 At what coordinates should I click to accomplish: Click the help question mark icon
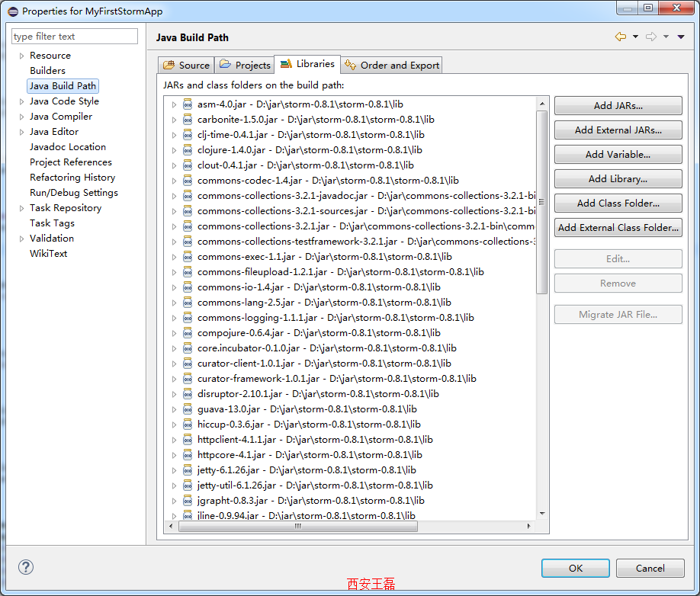(x=26, y=567)
